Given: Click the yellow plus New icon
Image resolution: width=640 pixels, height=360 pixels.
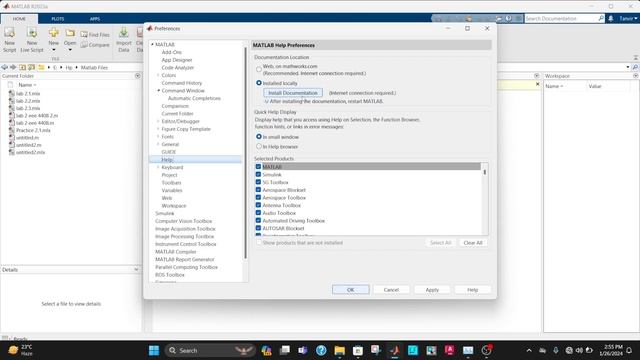Looking at the screenshot, I should pos(53,33).
